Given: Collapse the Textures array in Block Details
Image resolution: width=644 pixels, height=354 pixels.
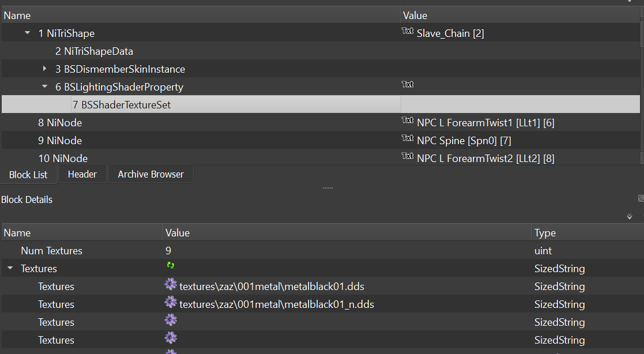Looking at the screenshot, I should (x=10, y=268).
